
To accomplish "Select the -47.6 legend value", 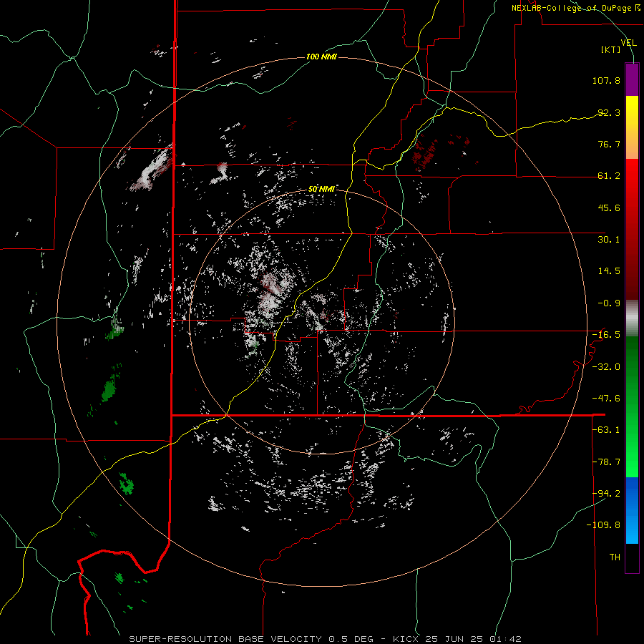I will pyautogui.click(x=606, y=399).
